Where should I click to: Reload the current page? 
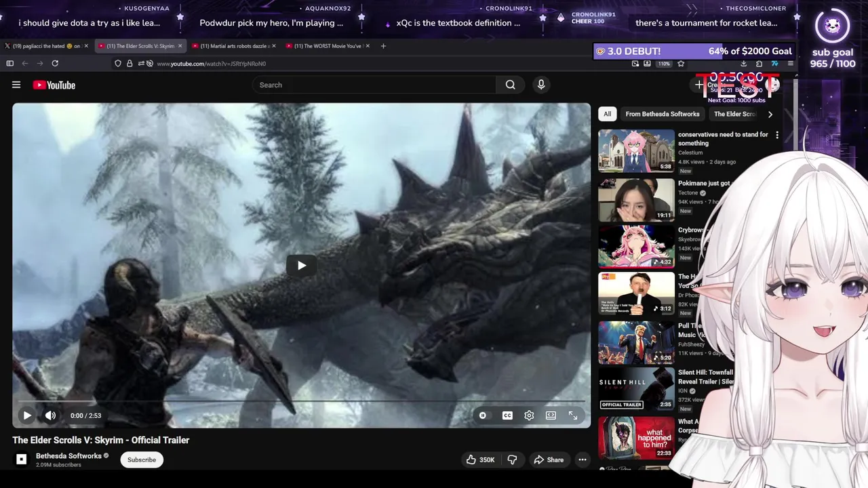point(55,63)
